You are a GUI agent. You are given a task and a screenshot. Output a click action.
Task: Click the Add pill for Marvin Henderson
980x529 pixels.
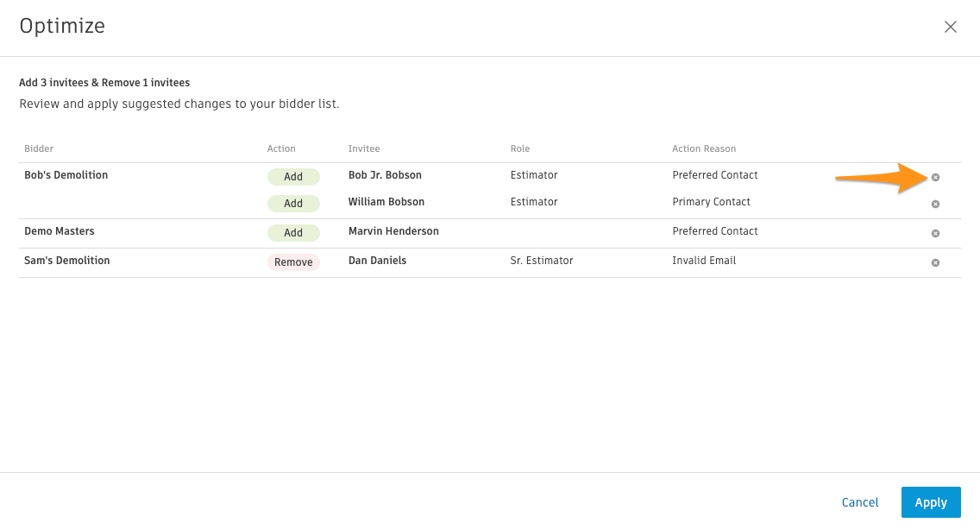tap(293, 232)
